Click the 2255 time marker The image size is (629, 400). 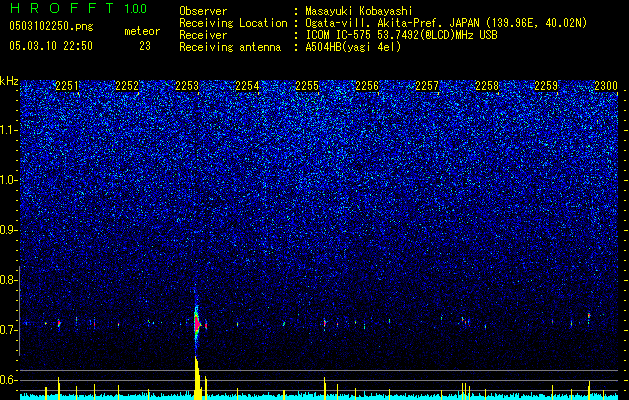(307, 86)
